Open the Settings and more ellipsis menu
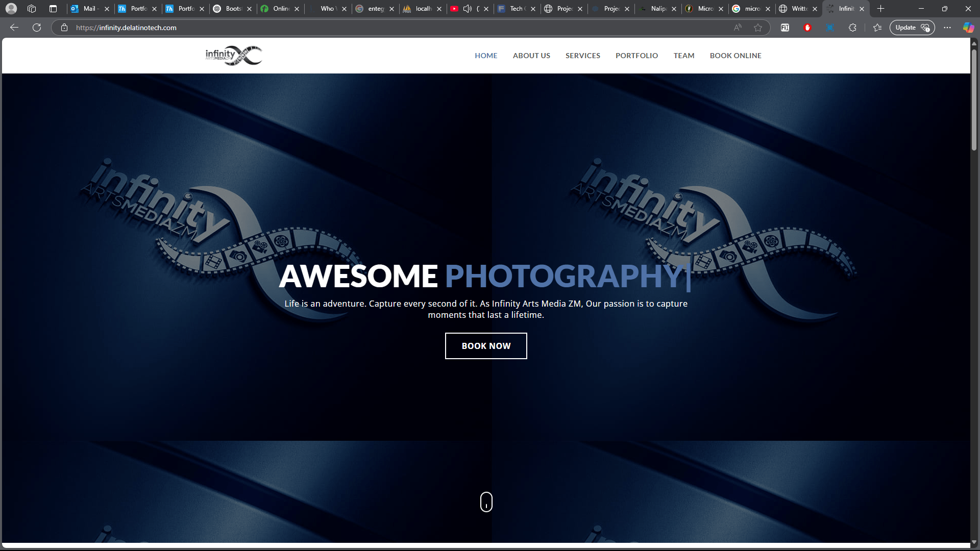The width and height of the screenshot is (980, 551). point(947,28)
